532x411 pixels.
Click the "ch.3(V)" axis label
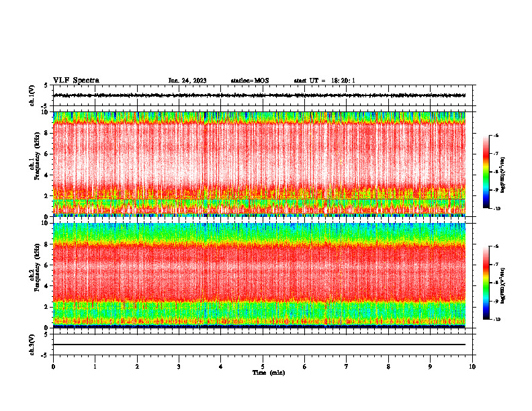pos(32,345)
